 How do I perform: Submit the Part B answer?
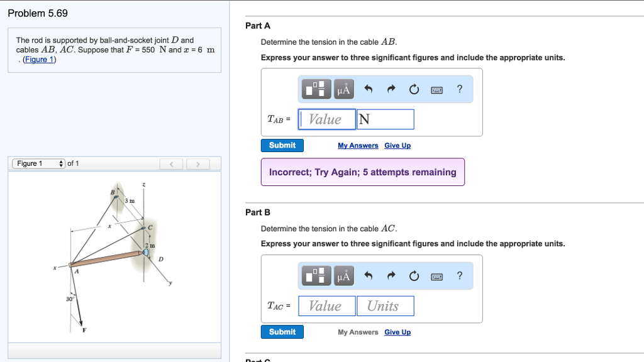pyautogui.click(x=282, y=332)
